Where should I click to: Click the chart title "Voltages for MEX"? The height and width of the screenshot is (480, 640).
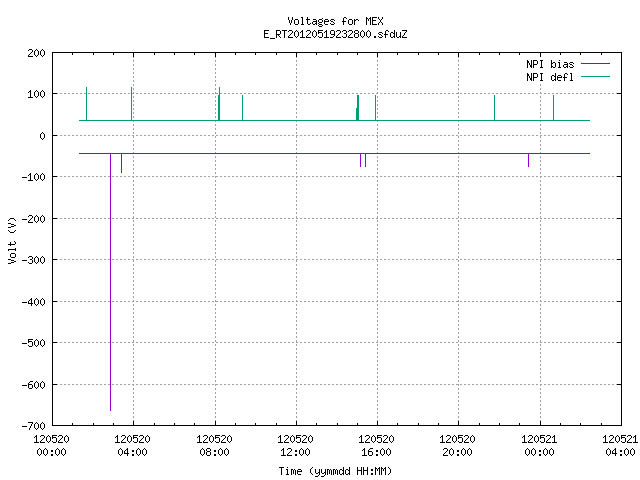tap(335, 21)
